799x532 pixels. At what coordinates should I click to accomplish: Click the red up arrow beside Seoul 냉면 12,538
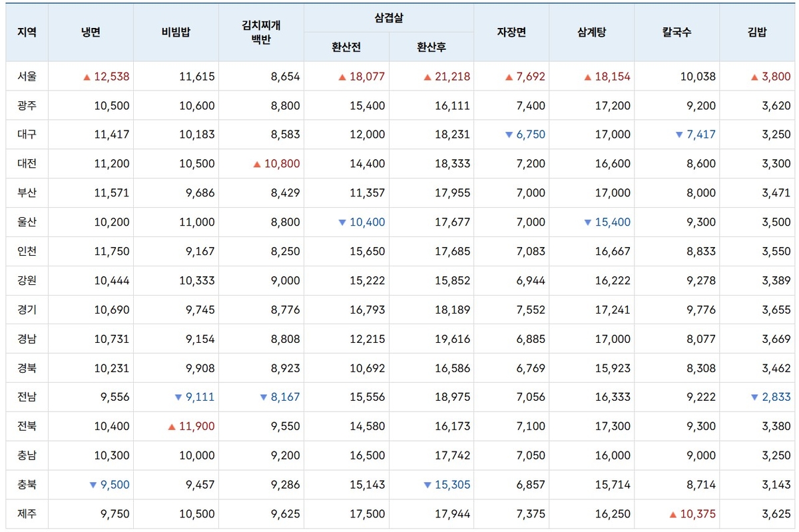point(87,77)
